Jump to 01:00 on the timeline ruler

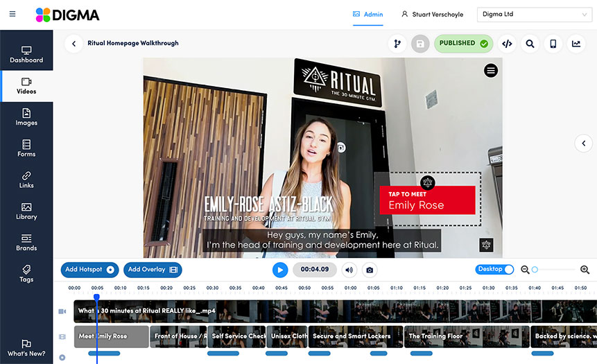pos(350,288)
